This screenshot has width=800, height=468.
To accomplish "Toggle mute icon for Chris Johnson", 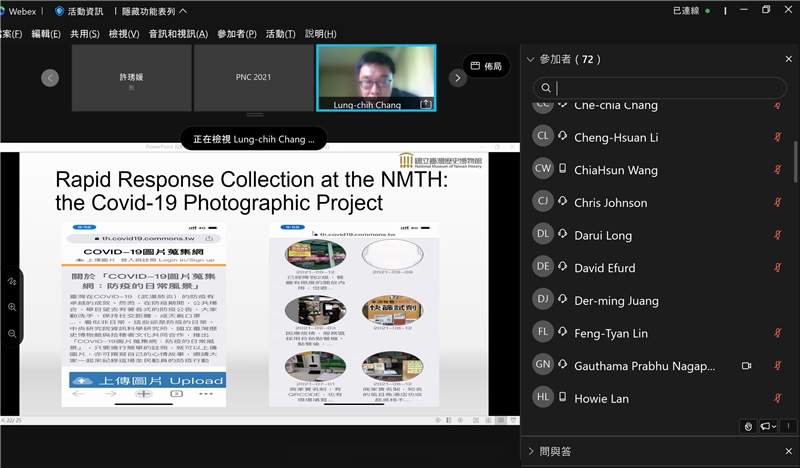I will click(x=778, y=202).
